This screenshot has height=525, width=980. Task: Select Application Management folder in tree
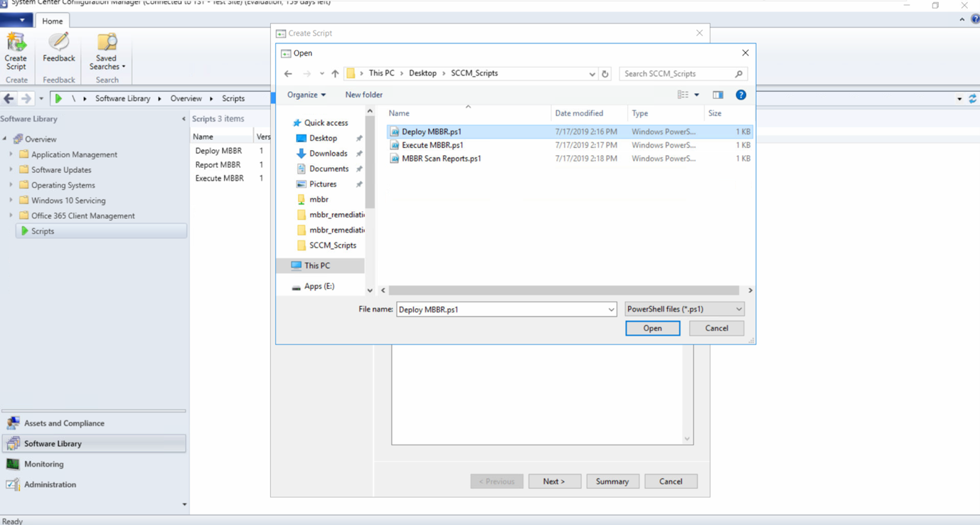pyautogui.click(x=68, y=154)
